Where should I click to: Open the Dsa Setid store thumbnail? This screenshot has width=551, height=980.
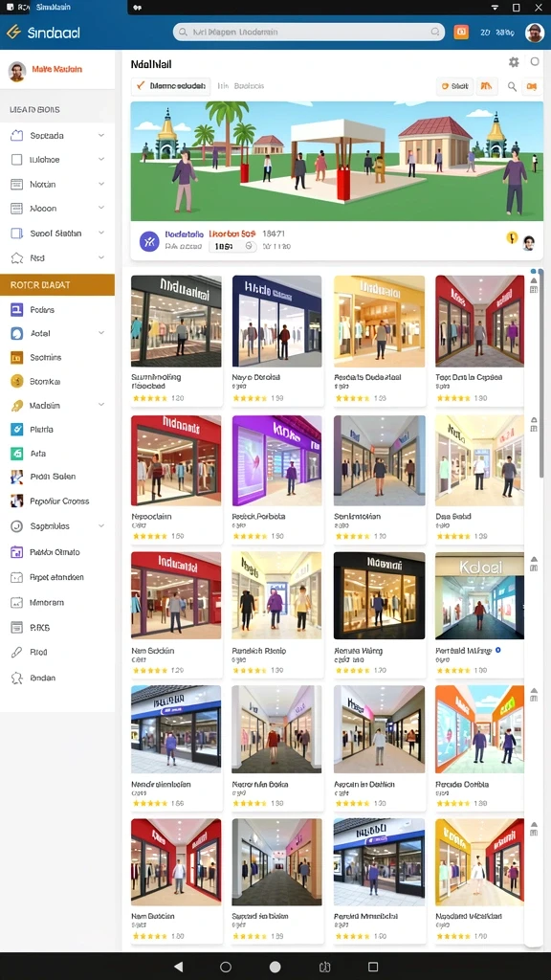(480, 460)
